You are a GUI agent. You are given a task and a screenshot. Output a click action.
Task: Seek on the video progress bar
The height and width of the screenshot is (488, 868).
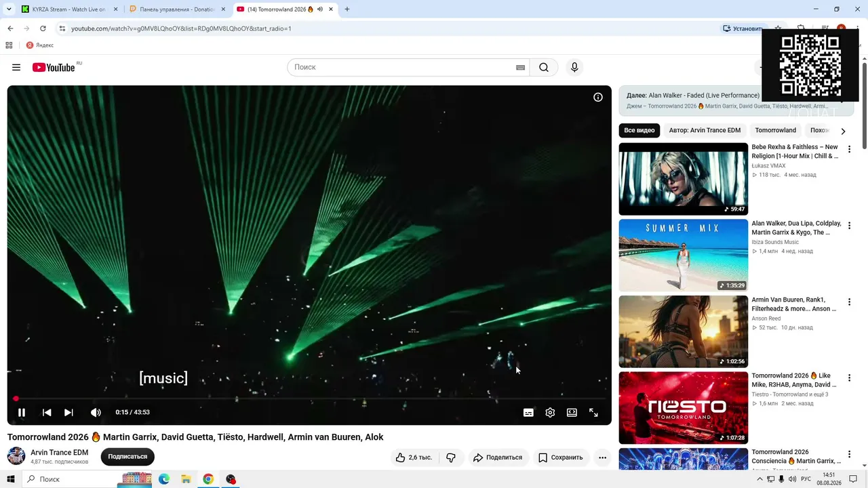click(x=309, y=399)
